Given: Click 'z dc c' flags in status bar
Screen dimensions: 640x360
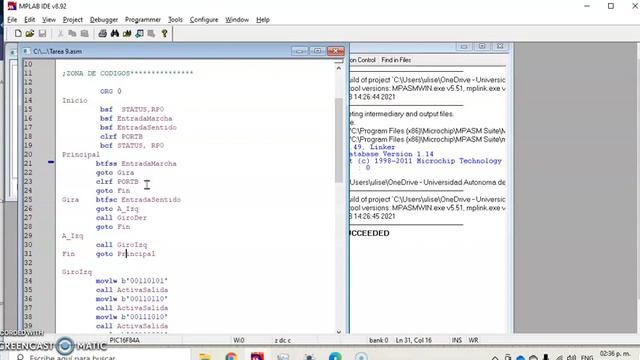Looking at the screenshot, I should click(282, 340).
